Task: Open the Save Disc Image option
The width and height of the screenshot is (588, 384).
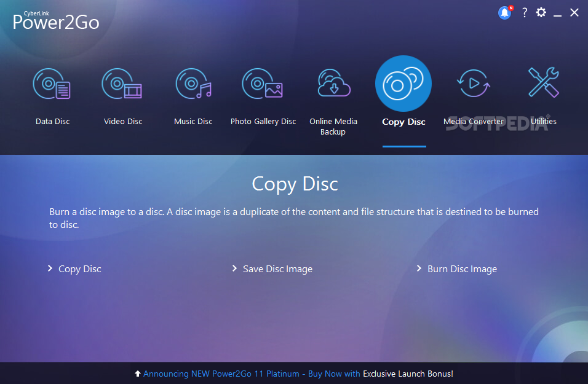Action: coord(277,269)
